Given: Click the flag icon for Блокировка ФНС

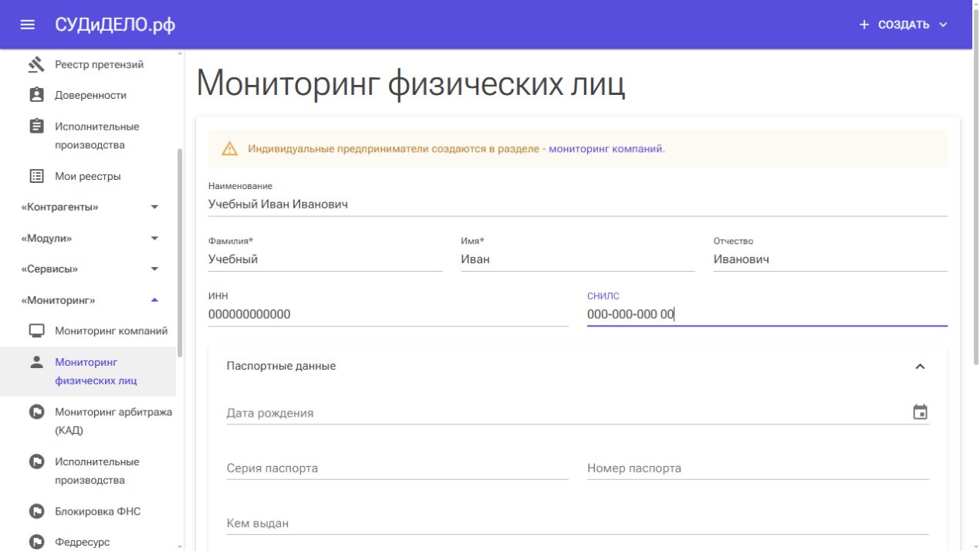Looking at the screenshot, I should [36, 511].
